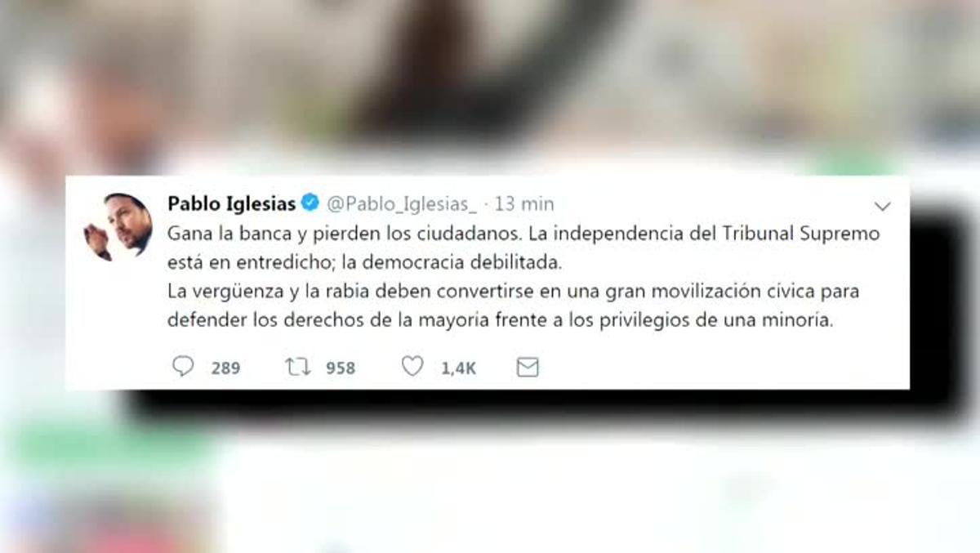Open Pablo Iglesias profile picture
The width and height of the screenshot is (980, 553).
[118, 227]
